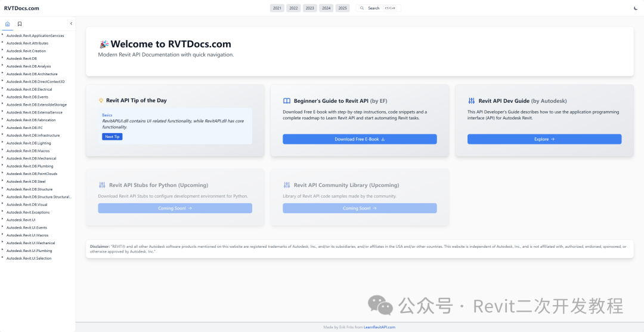Expand the Autodesk.Revit.DB arrow
The image size is (644, 332).
click(x=3, y=58)
